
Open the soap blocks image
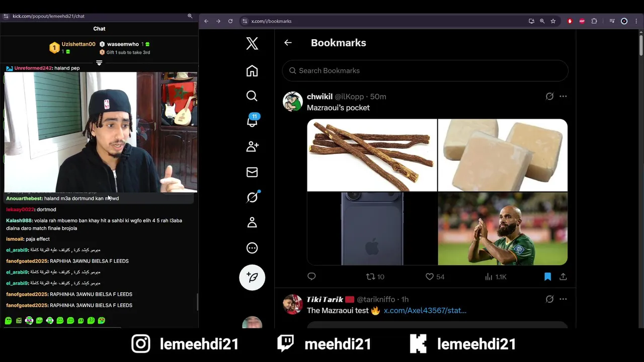click(503, 155)
